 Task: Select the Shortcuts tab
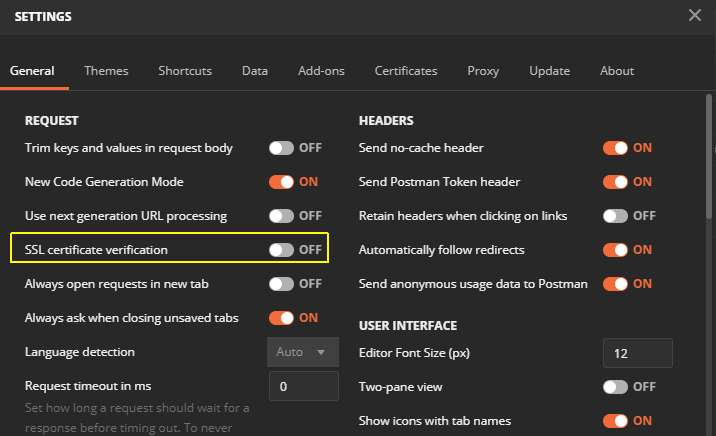185,71
